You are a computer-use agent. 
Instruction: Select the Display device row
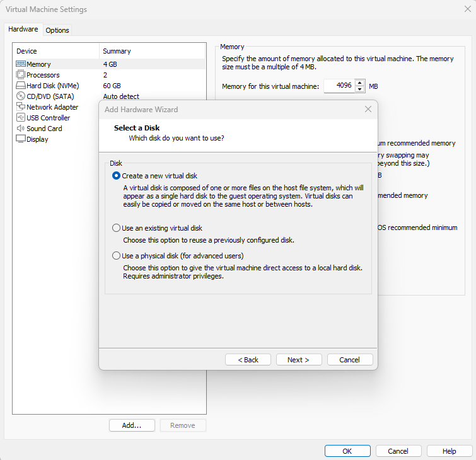coord(57,139)
